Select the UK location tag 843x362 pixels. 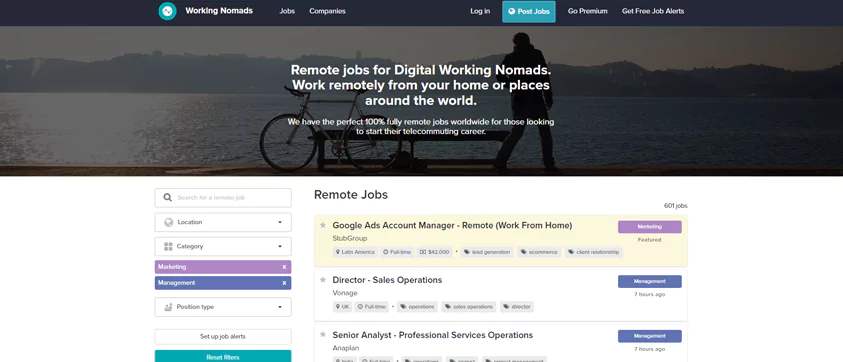(342, 307)
